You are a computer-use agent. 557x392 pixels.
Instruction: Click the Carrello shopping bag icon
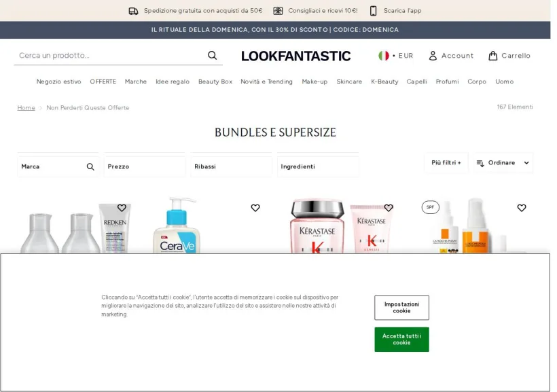(492, 56)
